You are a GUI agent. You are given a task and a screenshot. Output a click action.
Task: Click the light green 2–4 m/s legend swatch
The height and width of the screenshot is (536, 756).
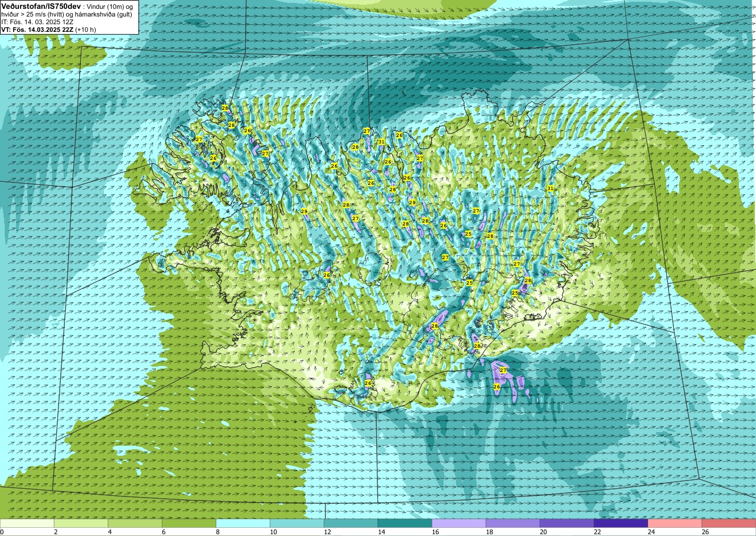tap(81, 523)
